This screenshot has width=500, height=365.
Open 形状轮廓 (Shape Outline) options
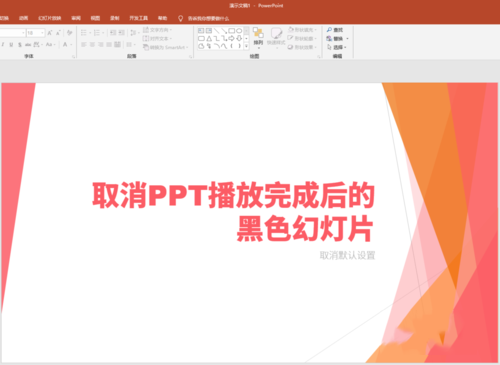tap(302, 38)
